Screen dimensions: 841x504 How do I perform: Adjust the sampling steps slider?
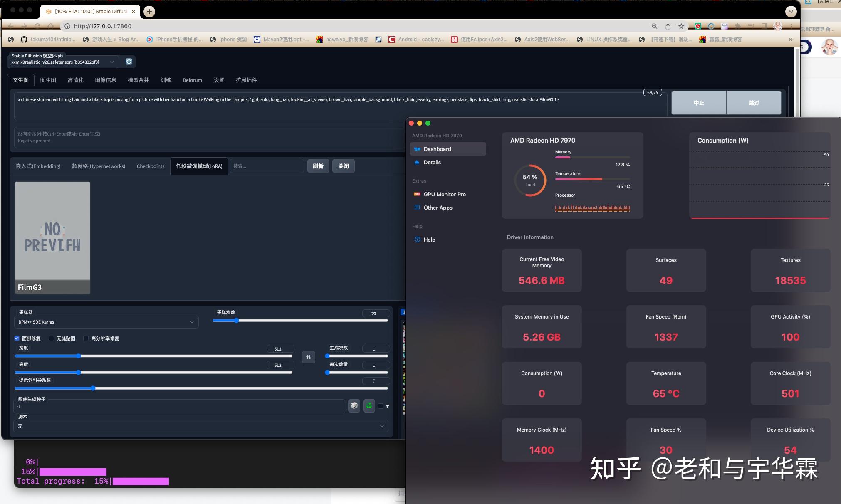pyautogui.click(x=300, y=321)
